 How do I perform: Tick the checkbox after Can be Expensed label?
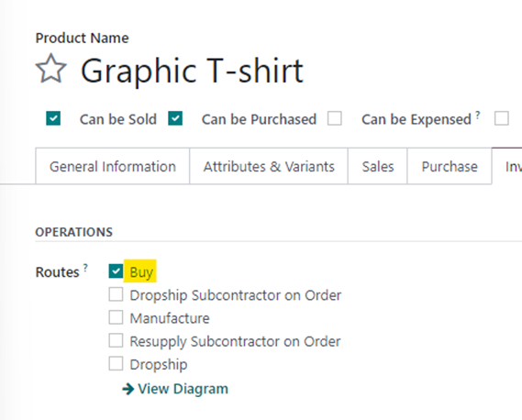pyautogui.click(x=502, y=118)
